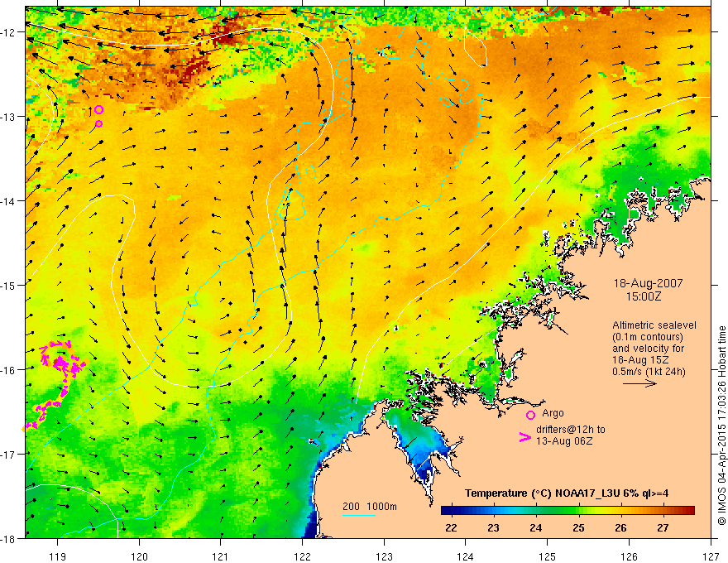Click the "15:00Z" time label

coord(643,296)
